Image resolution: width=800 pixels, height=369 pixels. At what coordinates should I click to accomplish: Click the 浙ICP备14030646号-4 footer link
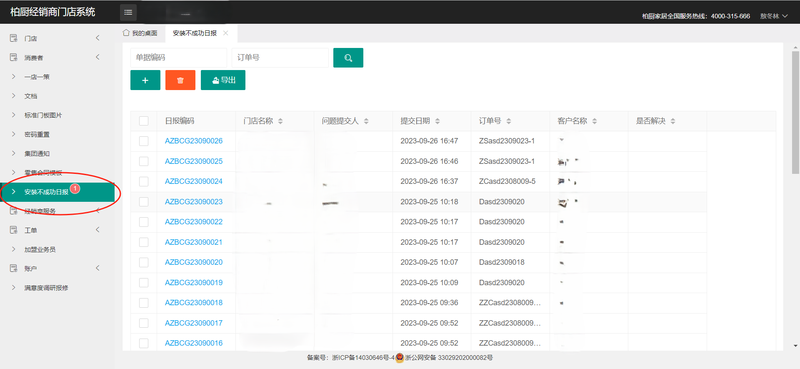[363, 358]
